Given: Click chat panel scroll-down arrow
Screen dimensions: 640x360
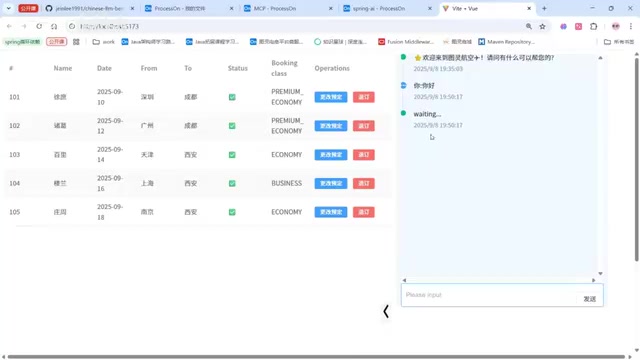Looking at the screenshot, I should point(600,273).
